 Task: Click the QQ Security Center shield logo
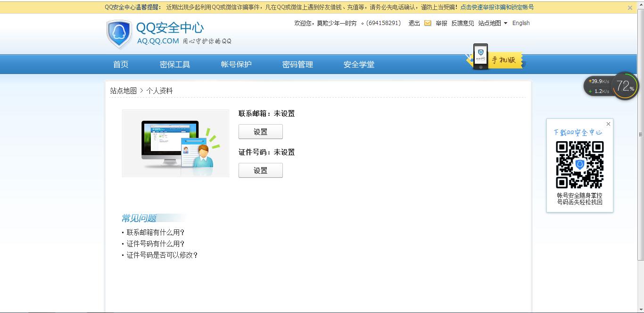[x=119, y=34]
